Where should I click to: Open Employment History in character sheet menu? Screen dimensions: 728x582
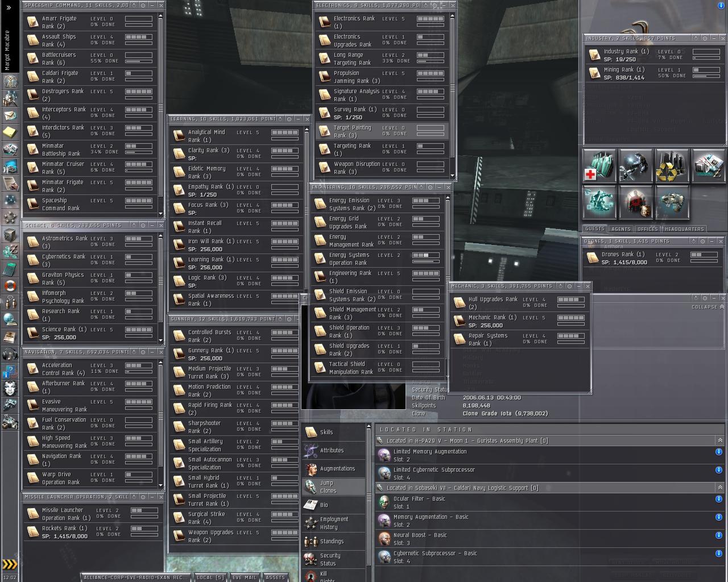point(334,523)
